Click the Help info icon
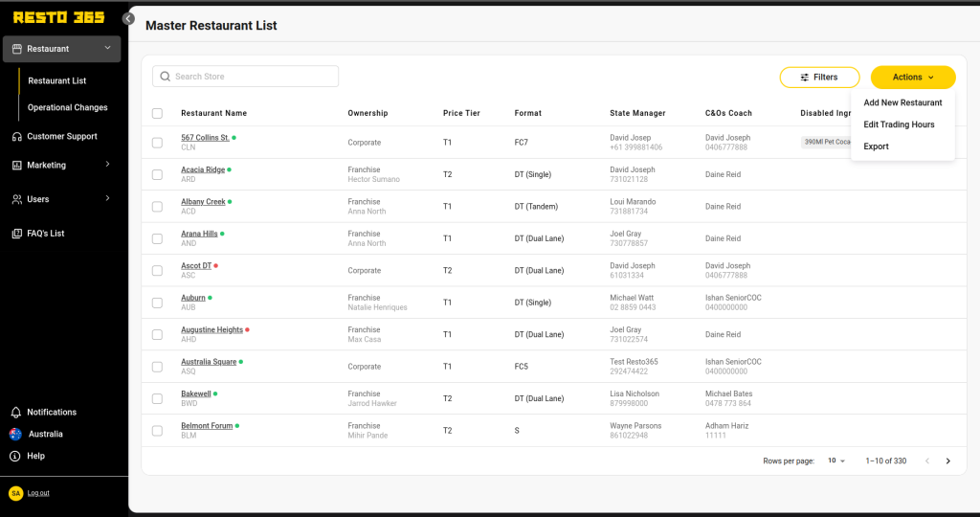Screen dimensions: 980x517 tap(15, 457)
